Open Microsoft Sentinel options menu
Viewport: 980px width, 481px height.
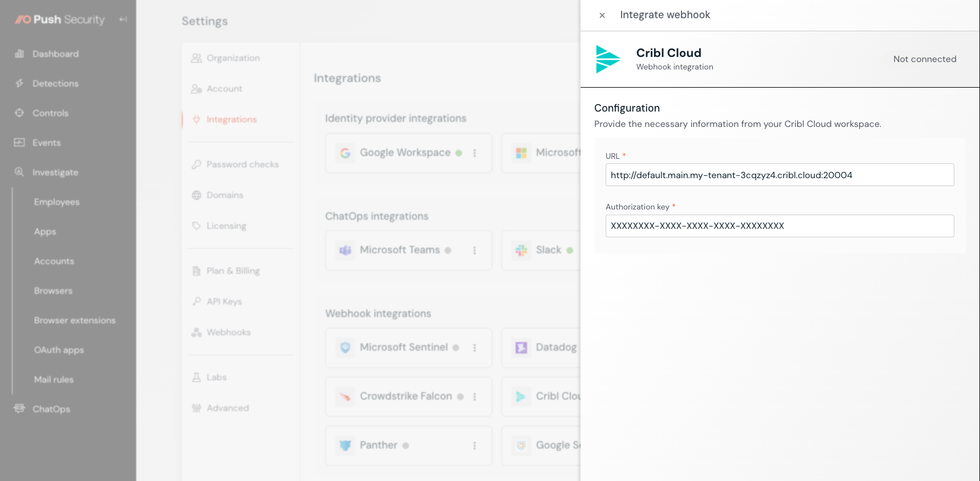tap(475, 348)
